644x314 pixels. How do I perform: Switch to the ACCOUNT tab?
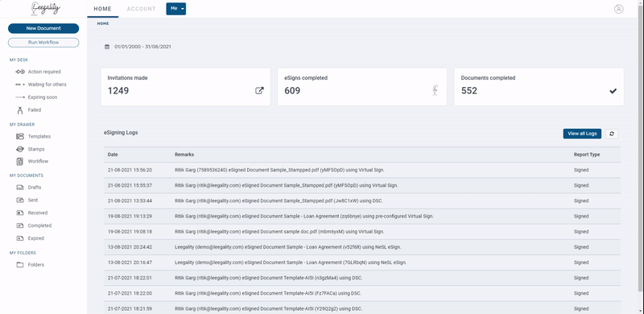pyautogui.click(x=142, y=9)
